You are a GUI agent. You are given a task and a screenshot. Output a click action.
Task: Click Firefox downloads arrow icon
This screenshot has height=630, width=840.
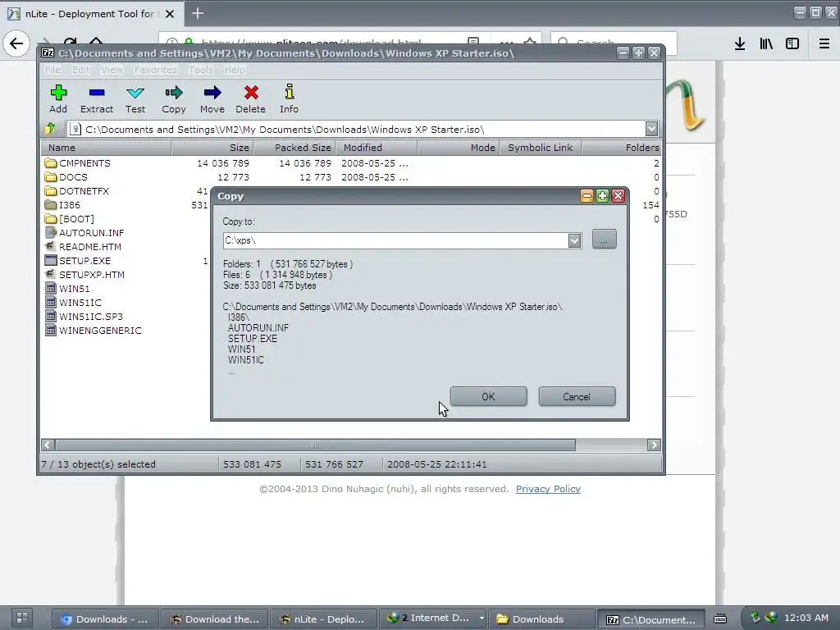click(x=740, y=44)
